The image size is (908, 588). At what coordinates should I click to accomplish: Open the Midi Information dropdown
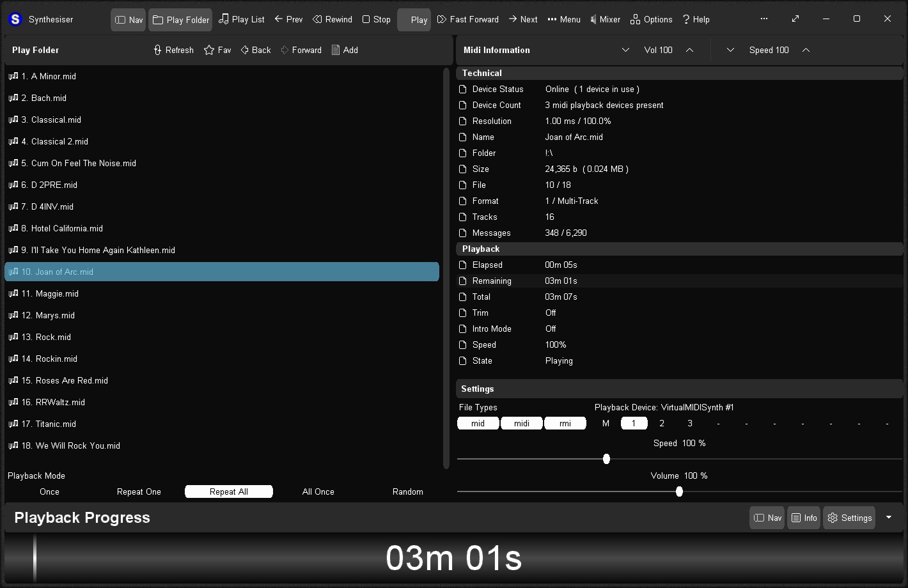pos(625,50)
